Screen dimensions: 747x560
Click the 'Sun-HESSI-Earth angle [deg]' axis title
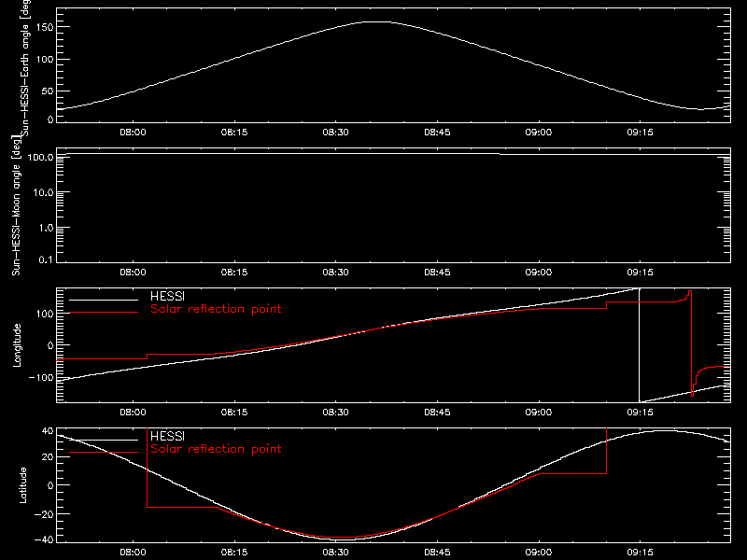[25, 68]
